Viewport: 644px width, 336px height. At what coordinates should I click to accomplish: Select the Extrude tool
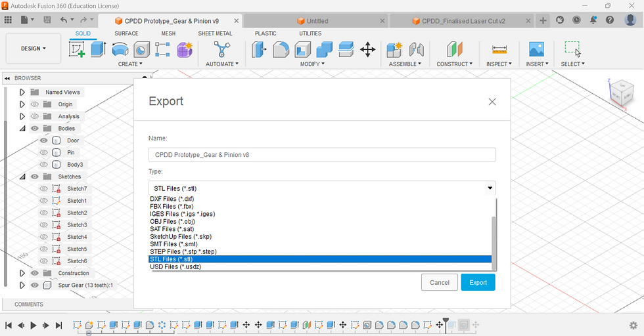pos(98,50)
